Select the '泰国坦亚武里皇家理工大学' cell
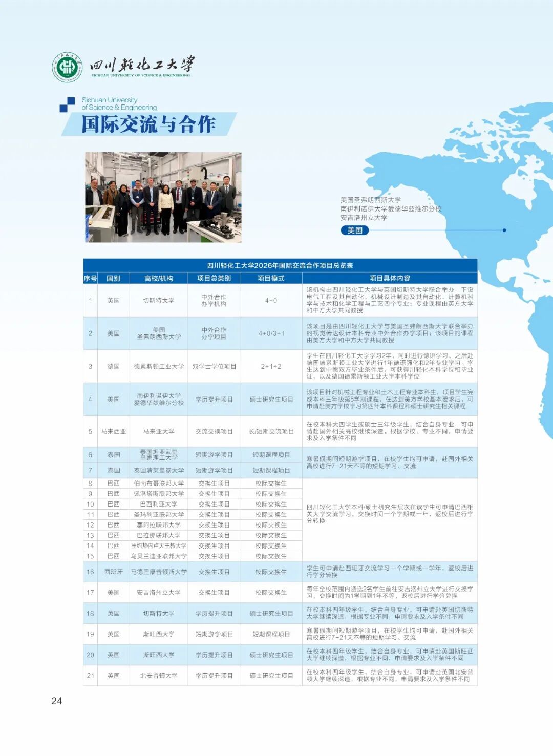The image size is (553, 756). point(159,455)
